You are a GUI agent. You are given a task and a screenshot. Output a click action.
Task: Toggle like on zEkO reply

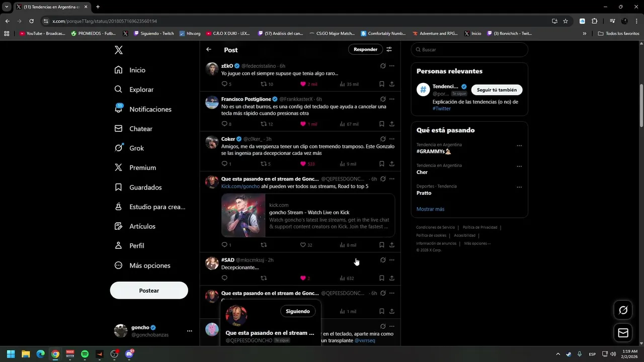click(x=303, y=84)
